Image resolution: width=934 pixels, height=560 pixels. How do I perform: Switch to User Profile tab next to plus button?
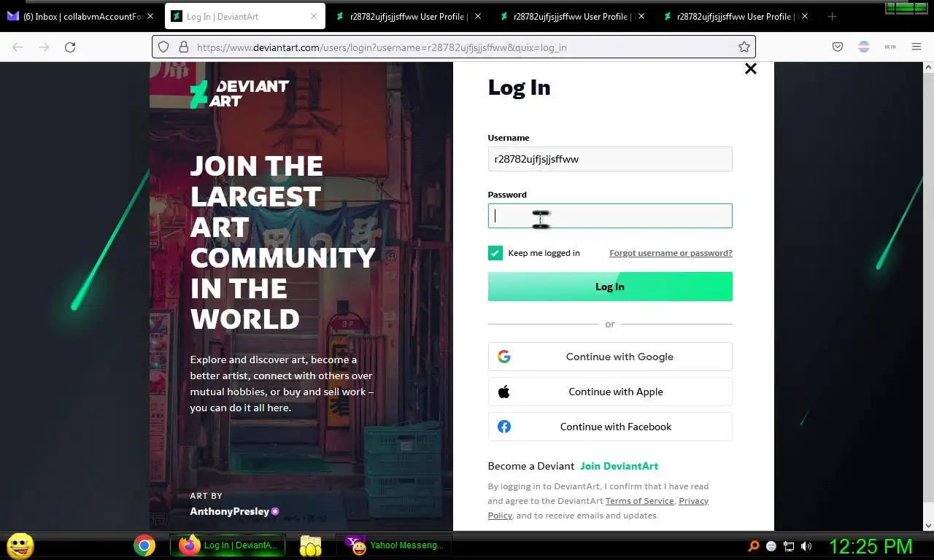[737, 16]
